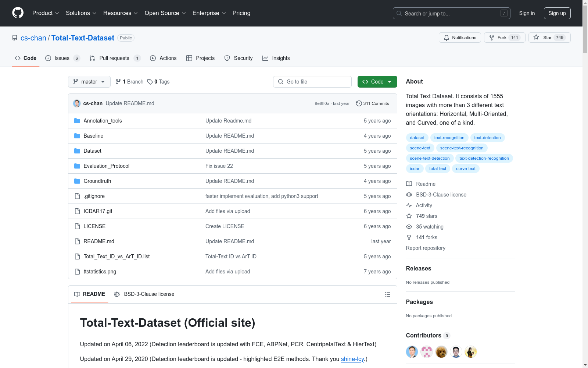
Task: Open the shine-lcy link in README
Action: (352, 359)
